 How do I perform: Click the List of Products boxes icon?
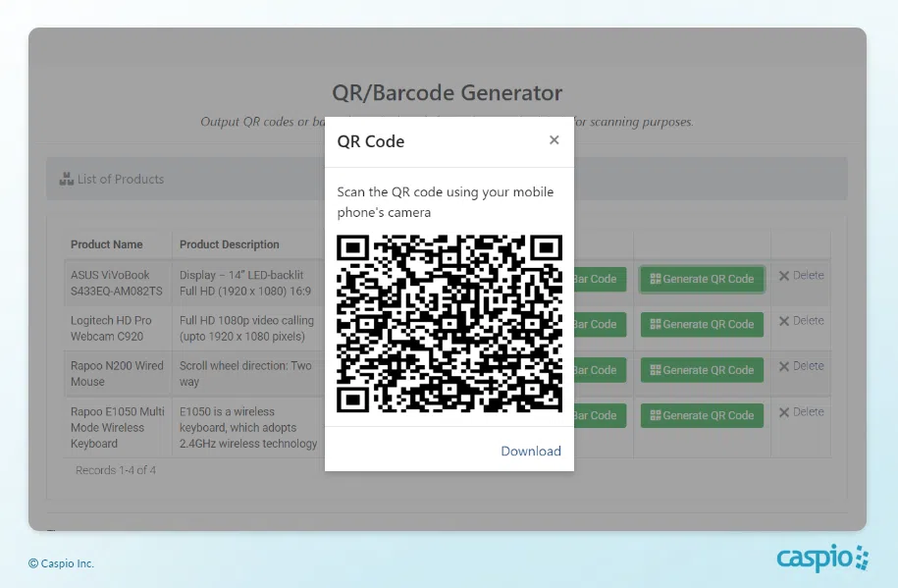tap(67, 180)
